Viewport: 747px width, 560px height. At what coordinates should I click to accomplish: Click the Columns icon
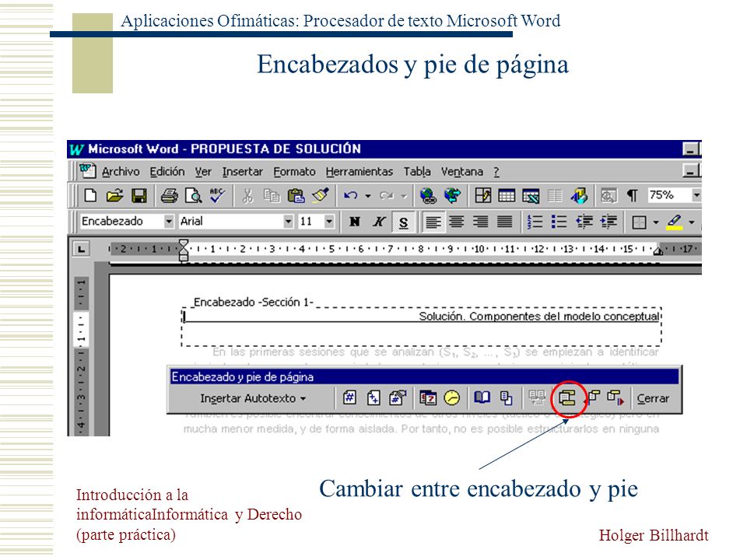pyautogui.click(x=555, y=196)
